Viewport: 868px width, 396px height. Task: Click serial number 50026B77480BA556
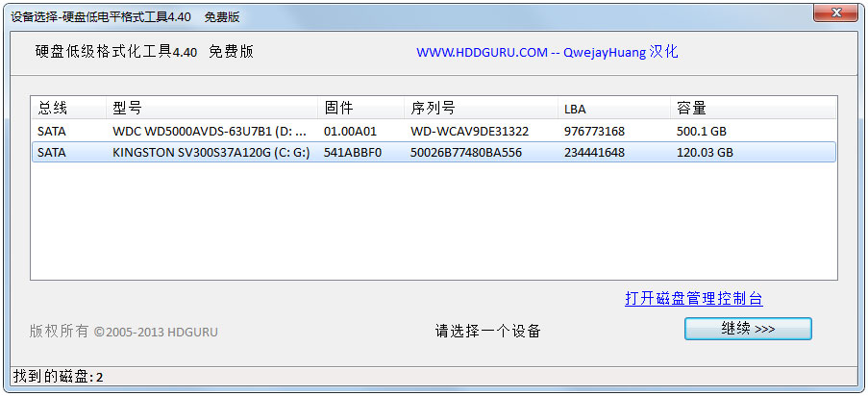pyautogui.click(x=466, y=152)
